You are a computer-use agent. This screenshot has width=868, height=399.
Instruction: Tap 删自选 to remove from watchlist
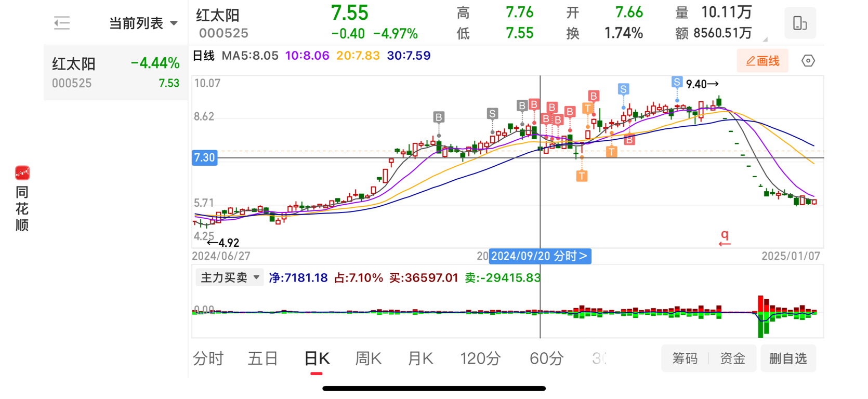coord(788,358)
